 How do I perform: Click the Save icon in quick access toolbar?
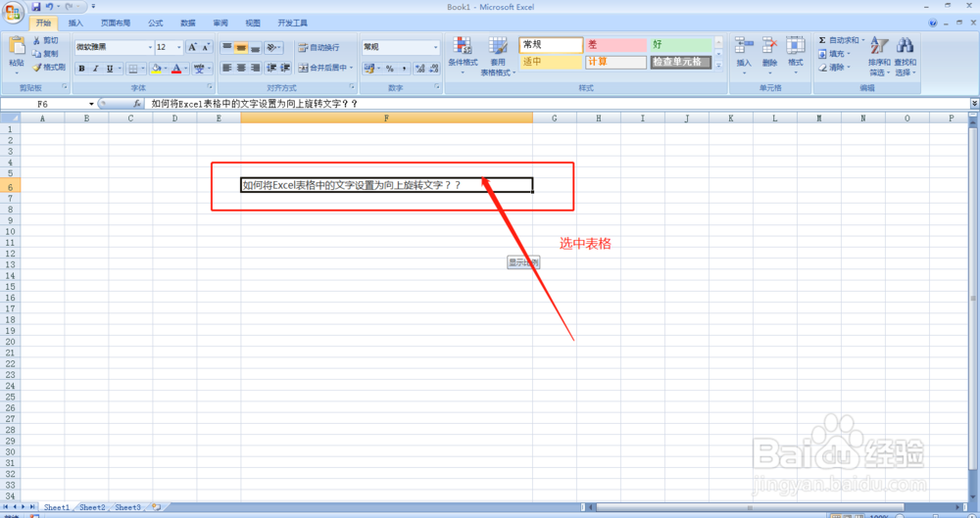pyautogui.click(x=36, y=6)
